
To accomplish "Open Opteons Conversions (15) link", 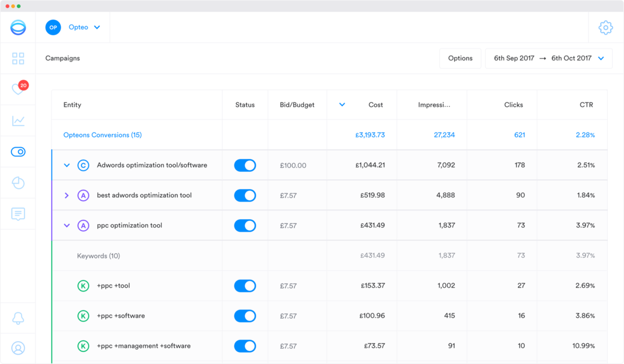I will 102,135.
